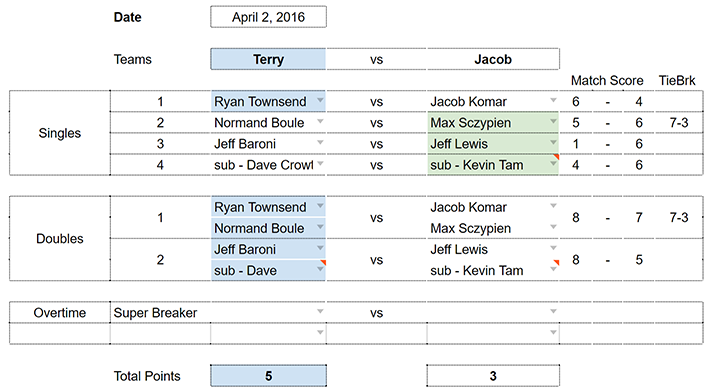Click Jacob's total points cell showing 3

493,376
